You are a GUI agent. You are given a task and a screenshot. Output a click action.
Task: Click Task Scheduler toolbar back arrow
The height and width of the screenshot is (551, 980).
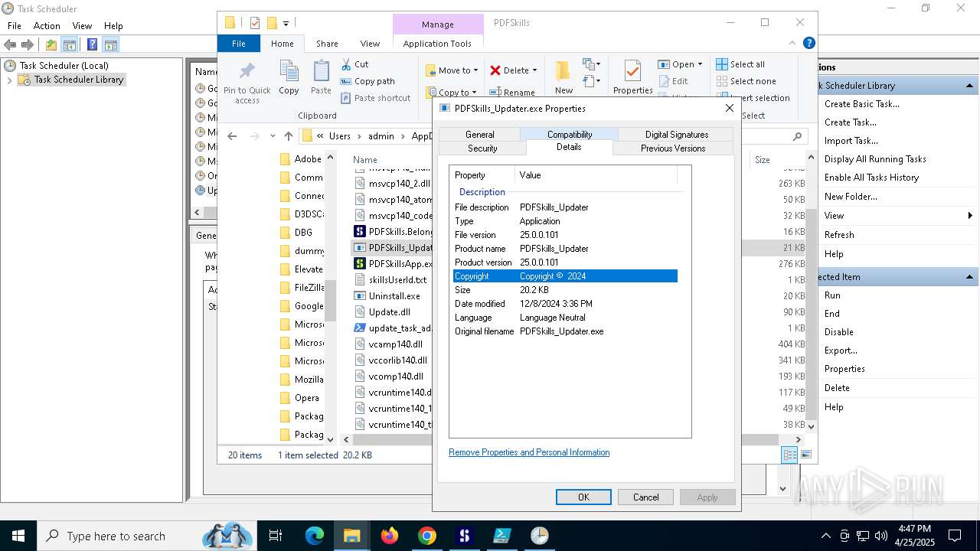[10, 44]
